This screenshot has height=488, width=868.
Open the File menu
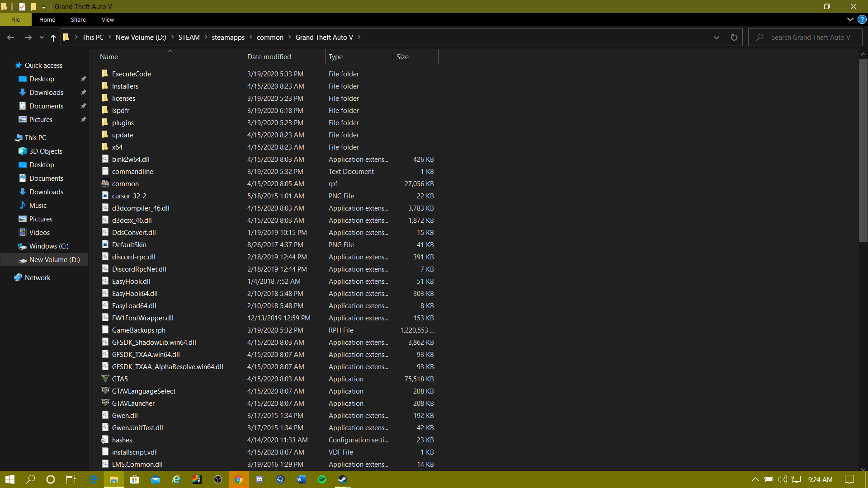click(15, 19)
